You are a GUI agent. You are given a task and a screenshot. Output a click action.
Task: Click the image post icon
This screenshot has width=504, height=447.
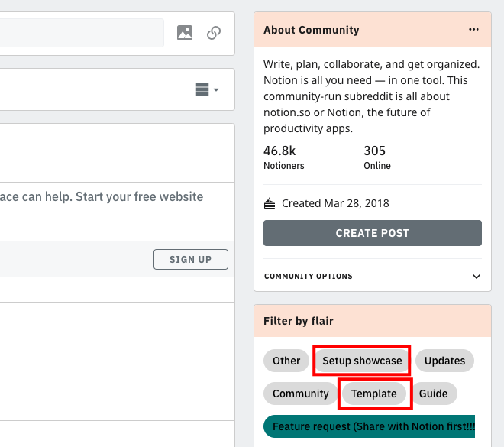(185, 33)
